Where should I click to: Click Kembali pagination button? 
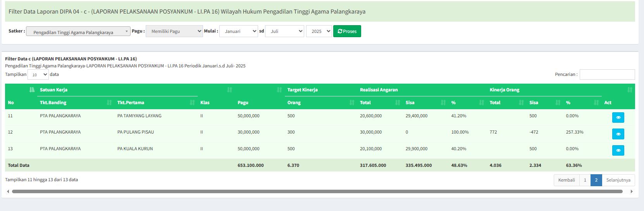pyautogui.click(x=566, y=180)
